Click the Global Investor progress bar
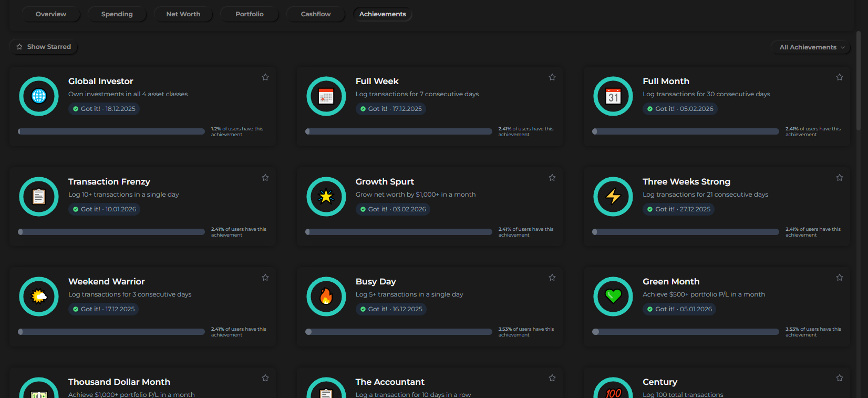 click(111, 131)
